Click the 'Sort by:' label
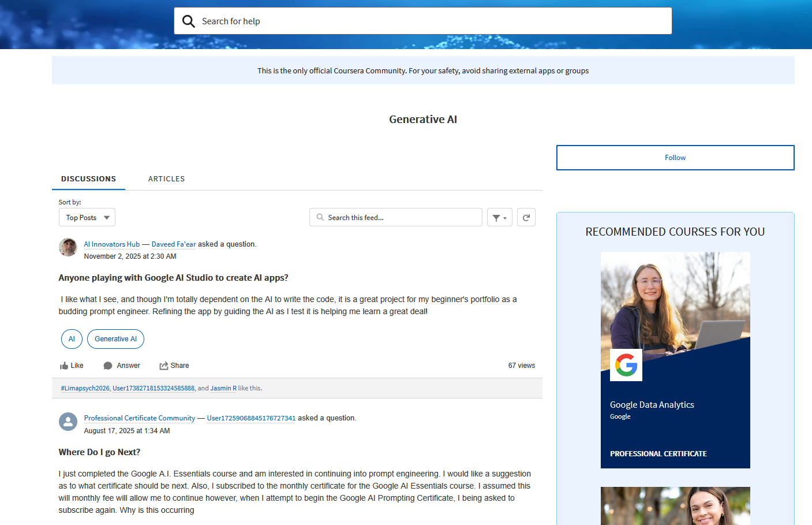 pos(70,202)
